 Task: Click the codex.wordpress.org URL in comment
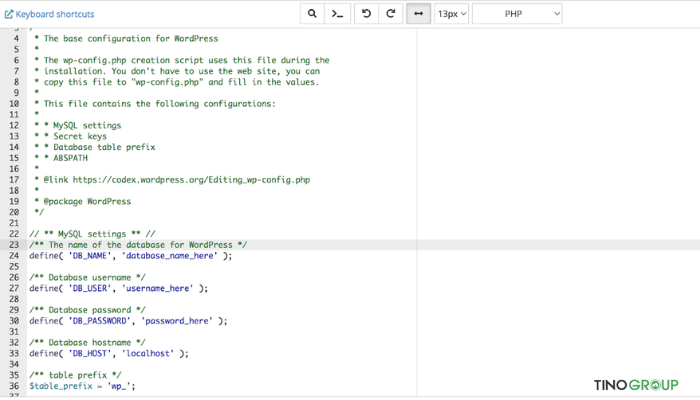191,180
